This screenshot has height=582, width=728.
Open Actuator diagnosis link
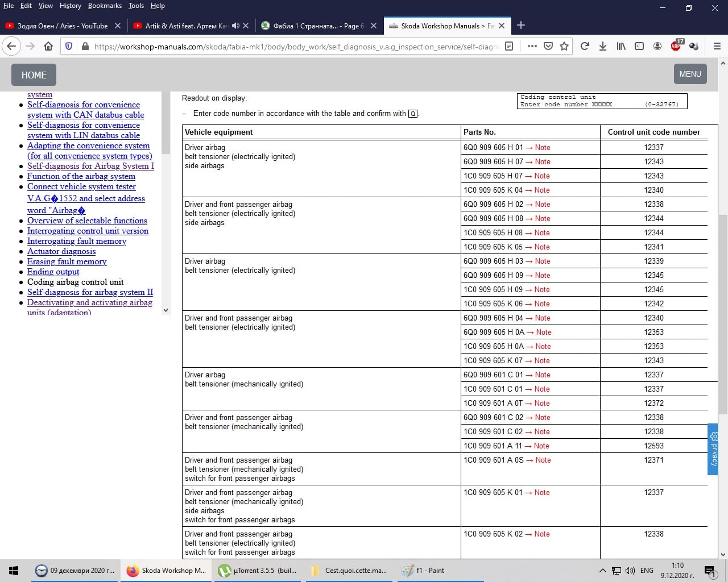[x=61, y=251]
